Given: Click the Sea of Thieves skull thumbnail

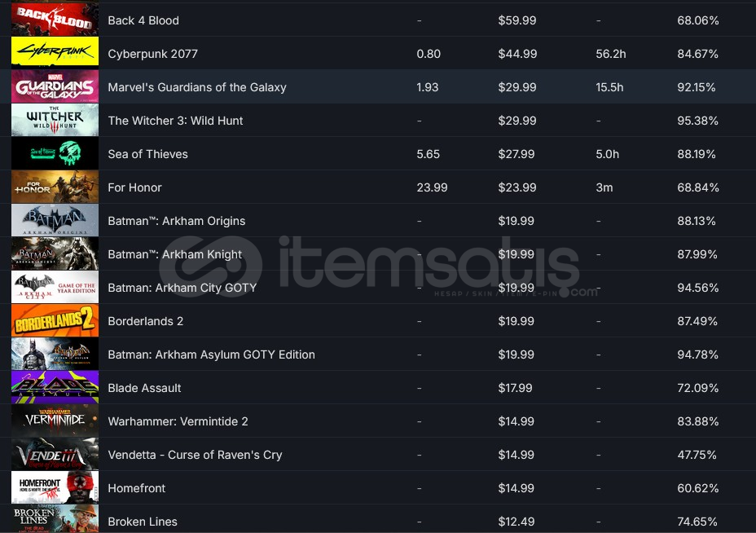Looking at the screenshot, I should (x=55, y=153).
